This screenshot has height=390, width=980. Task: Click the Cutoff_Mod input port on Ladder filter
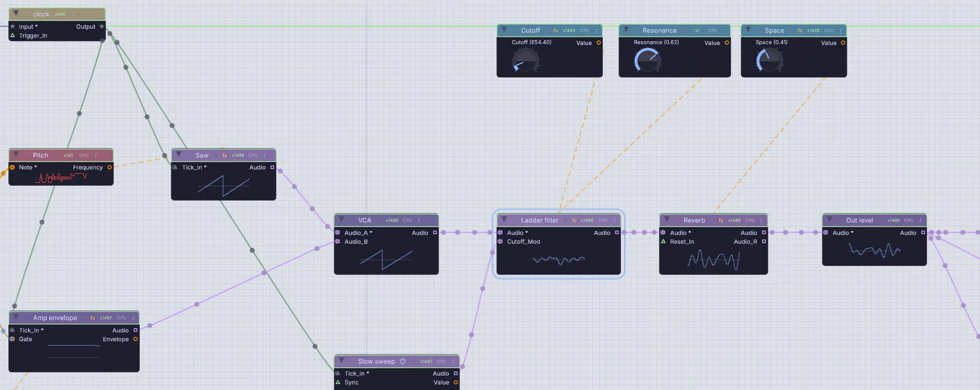pos(500,241)
